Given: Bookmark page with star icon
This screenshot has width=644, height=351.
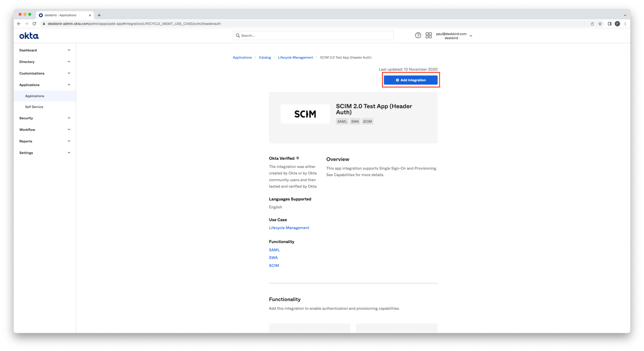Looking at the screenshot, I should (600, 24).
